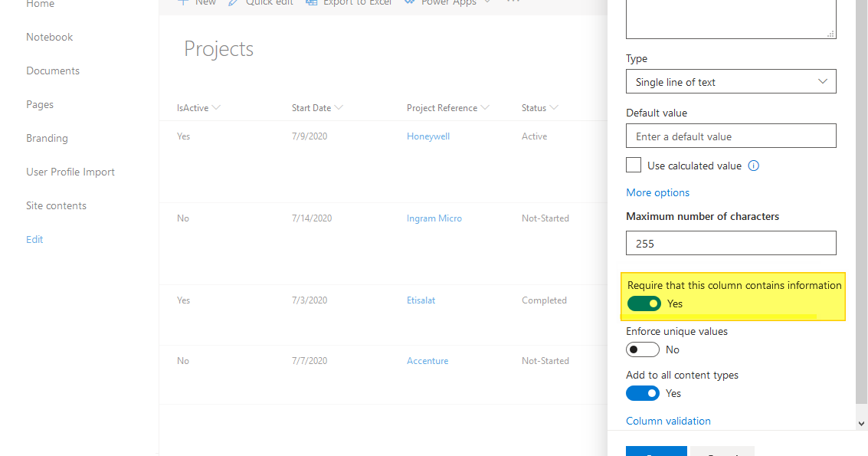The width and height of the screenshot is (868, 456).
Task: Disable the Require that this column contains information toggle
Action: tap(644, 303)
